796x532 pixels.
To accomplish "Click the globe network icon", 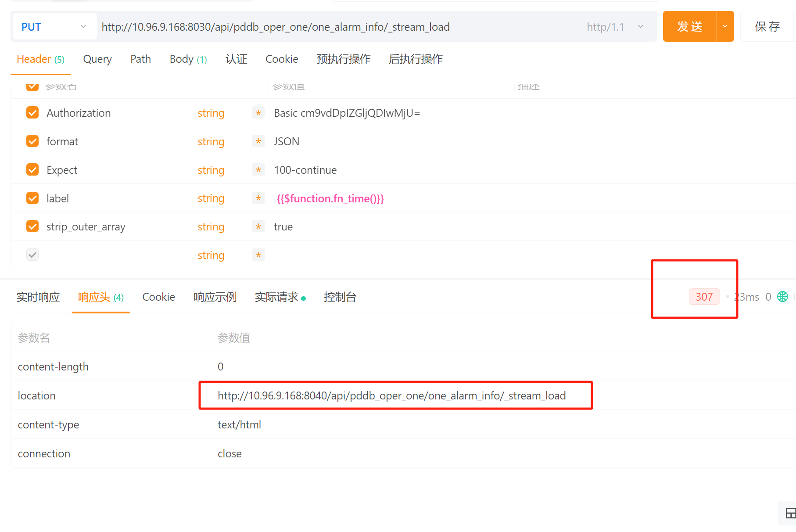I will 782,297.
